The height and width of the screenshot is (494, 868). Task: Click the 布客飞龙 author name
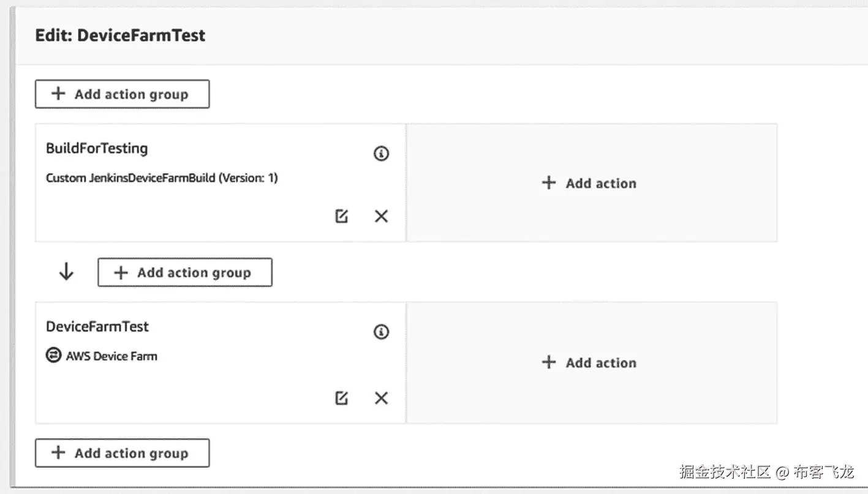(823, 472)
